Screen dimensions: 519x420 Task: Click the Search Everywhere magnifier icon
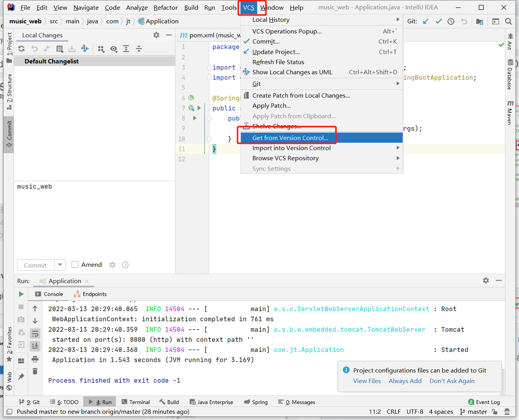(508, 21)
